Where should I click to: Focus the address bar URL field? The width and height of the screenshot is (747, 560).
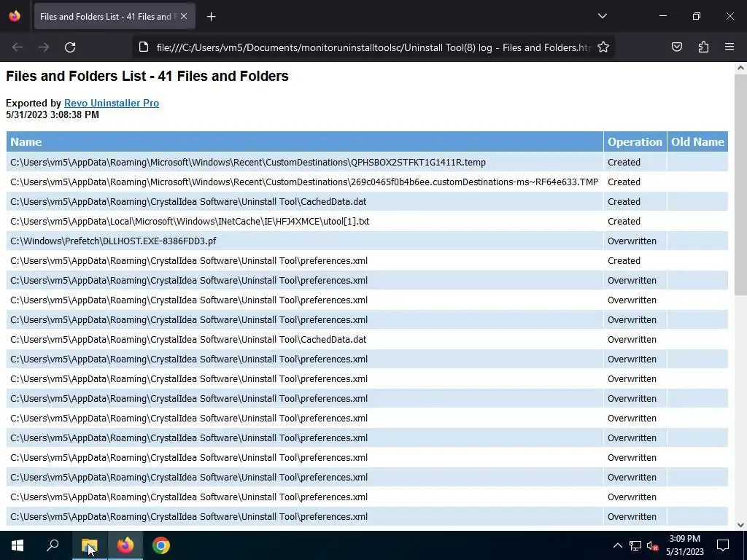tap(373, 47)
